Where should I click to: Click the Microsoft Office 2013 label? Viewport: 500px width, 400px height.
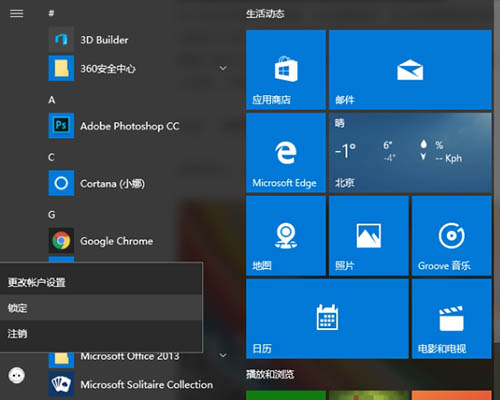pyautogui.click(x=130, y=356)
